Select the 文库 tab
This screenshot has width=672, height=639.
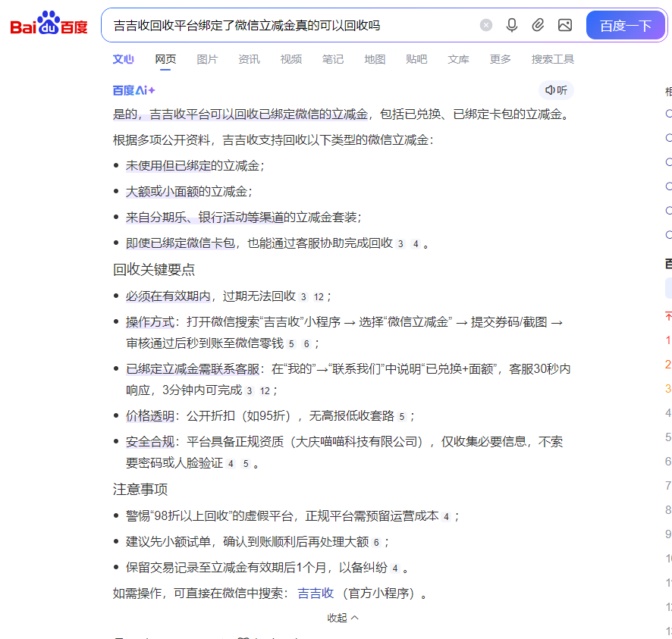pos(457,58)
